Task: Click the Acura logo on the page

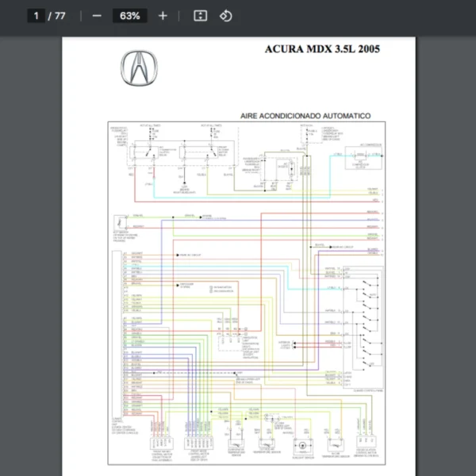Action: 140,67
